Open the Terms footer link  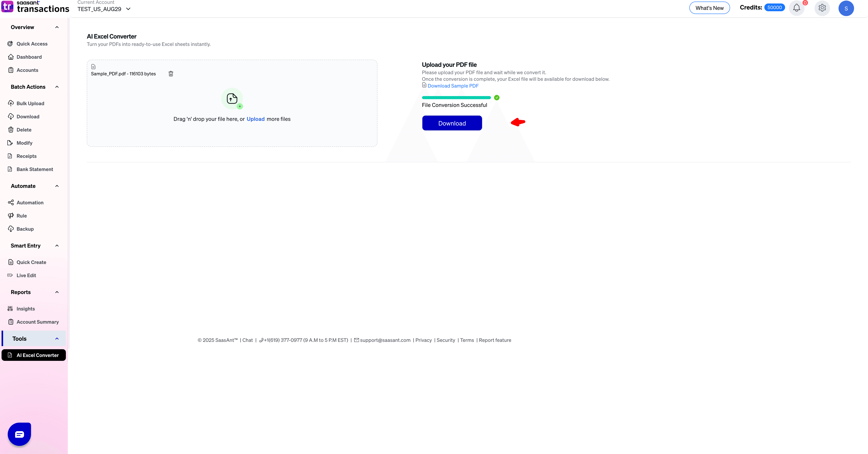tap(467, 340)
